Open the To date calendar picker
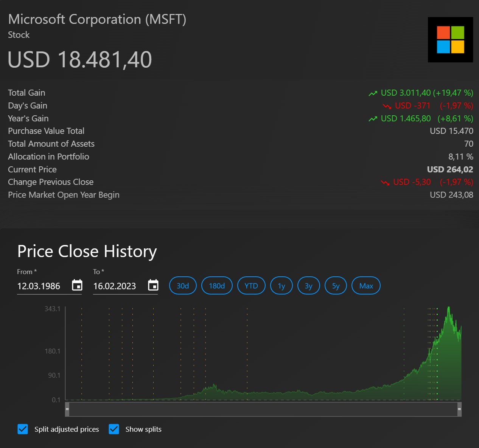The height and width of the screenshot is (448, 479). (x=153, y=285)
